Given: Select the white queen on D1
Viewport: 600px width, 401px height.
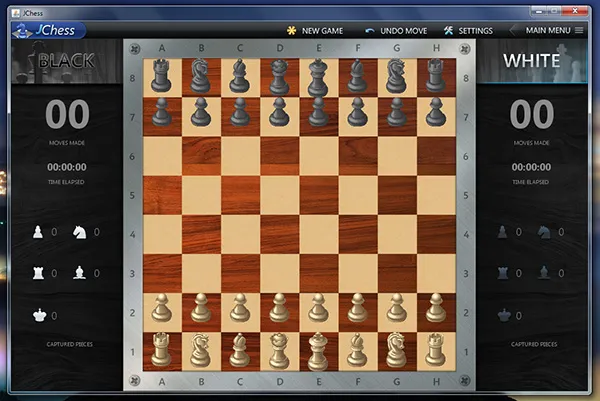Looking at the screenshot, I should pyautogui.click(x=280, y=350).
